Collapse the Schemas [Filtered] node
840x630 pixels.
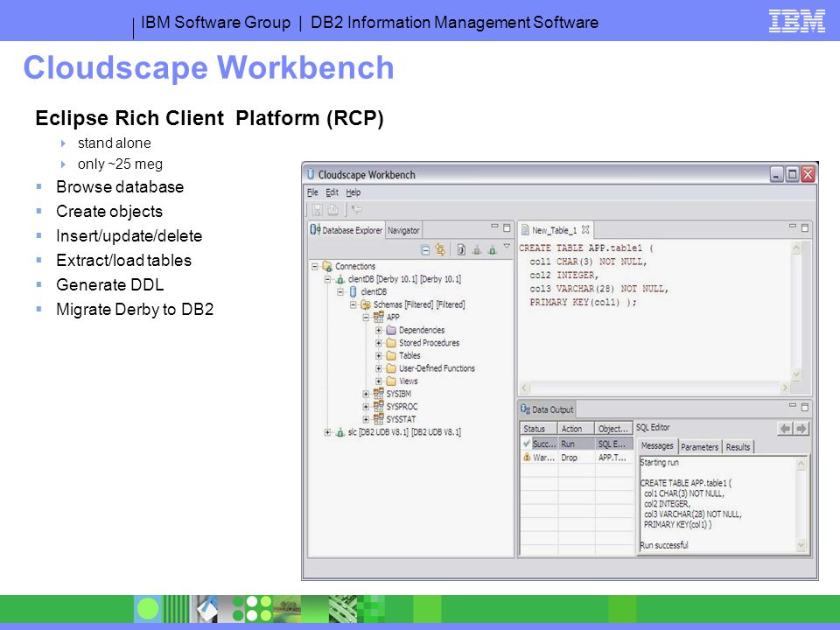[353, 304]
